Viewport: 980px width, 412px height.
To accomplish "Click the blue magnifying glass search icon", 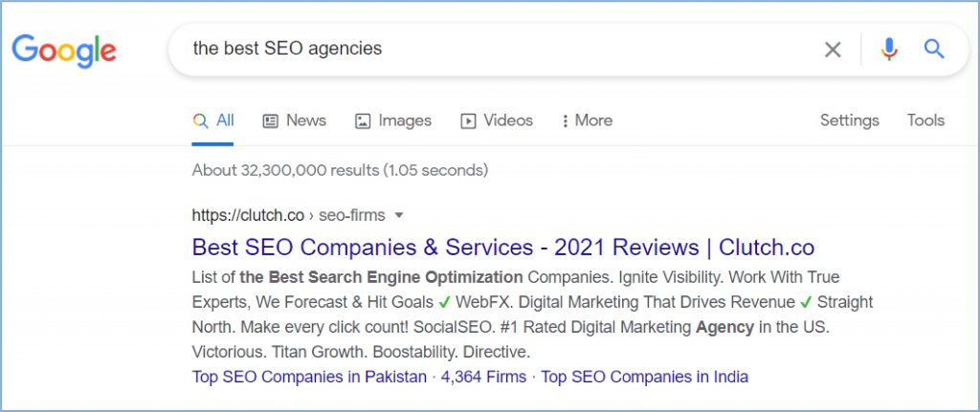I will click(934, 49).
